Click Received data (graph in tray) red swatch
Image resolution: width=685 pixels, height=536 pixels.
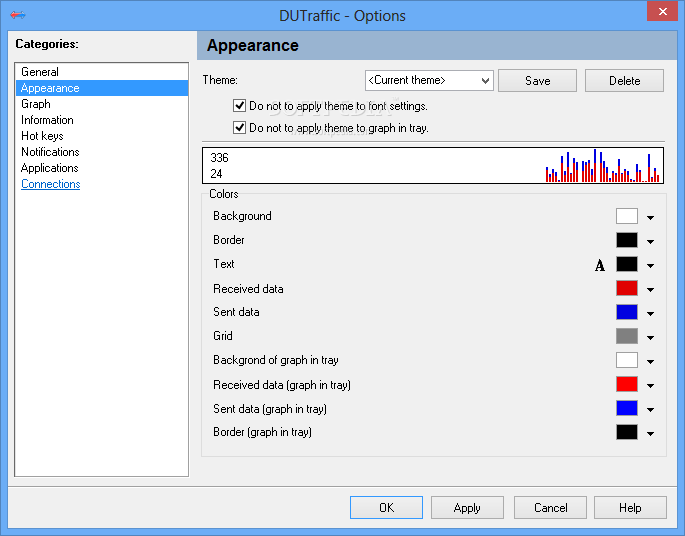click(626, 384)
